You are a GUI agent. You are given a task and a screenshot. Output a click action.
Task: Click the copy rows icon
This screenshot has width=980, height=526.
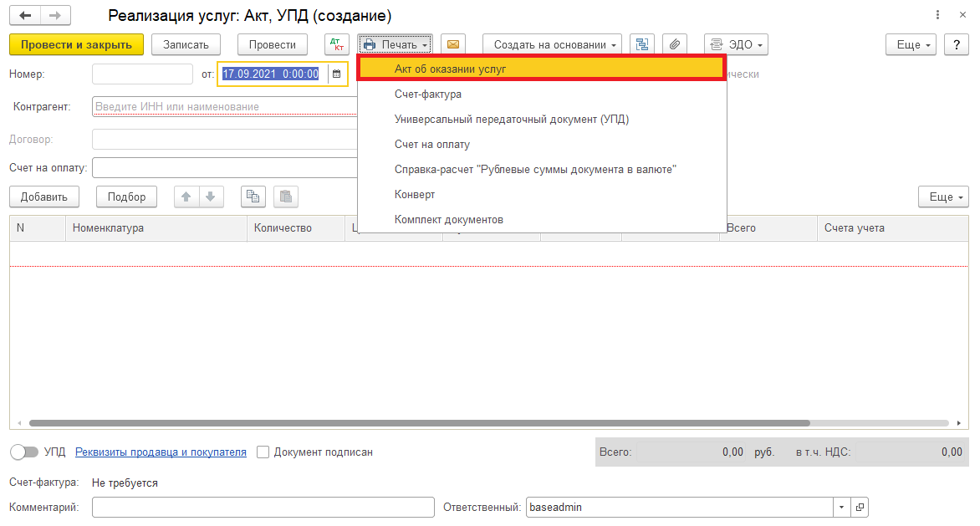coord(253,197)
